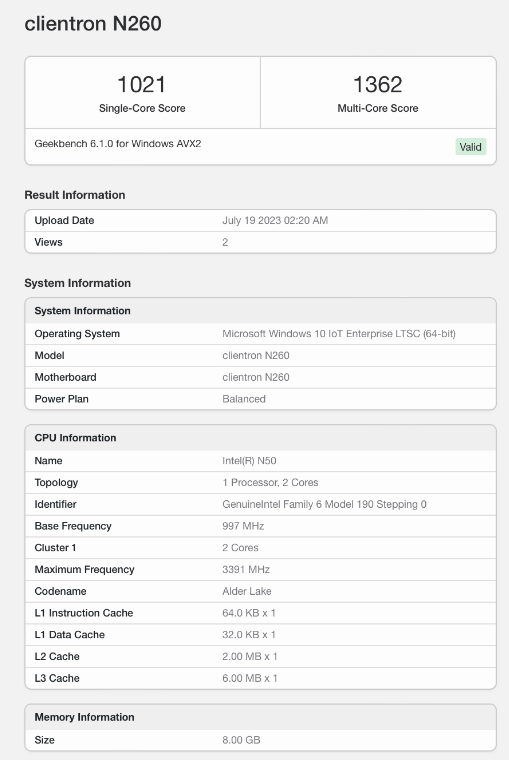Select maximum frequency 3391 MHz
Viewport: 509px width, 760px height.
tap(246, 570)
